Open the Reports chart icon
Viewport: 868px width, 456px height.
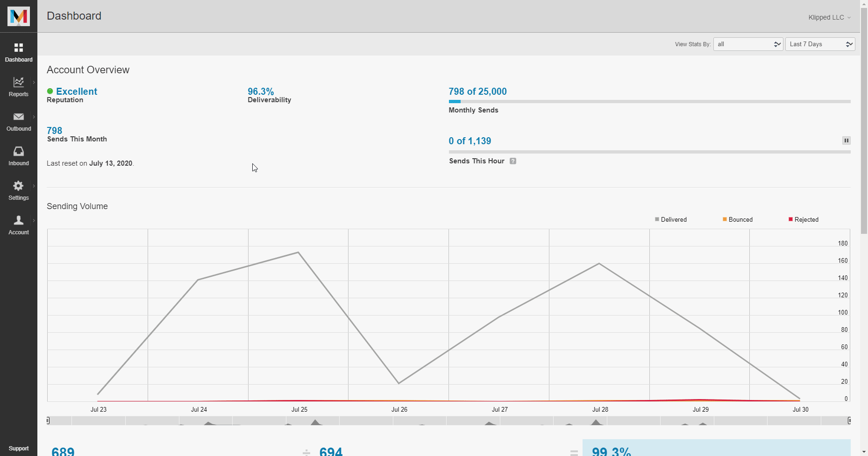tap(19, 86)
